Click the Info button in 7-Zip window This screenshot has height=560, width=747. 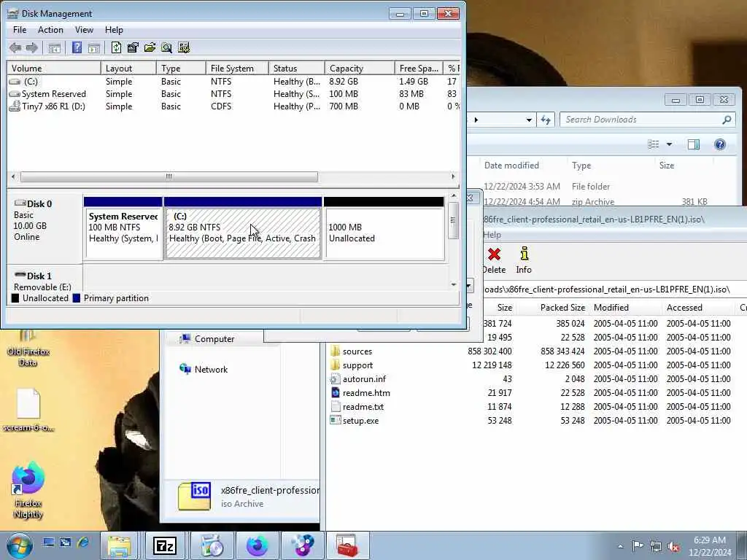click(524, 260)
